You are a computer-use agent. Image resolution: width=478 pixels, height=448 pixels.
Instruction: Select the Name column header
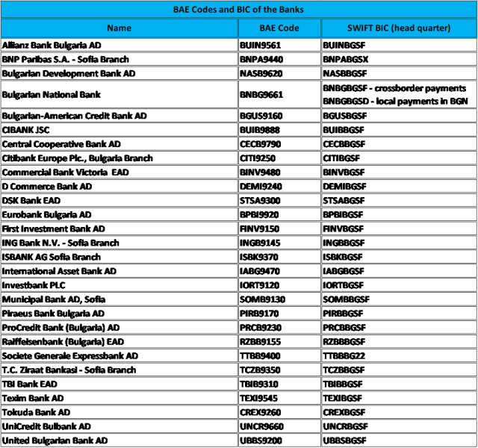[x=119, y=28]
